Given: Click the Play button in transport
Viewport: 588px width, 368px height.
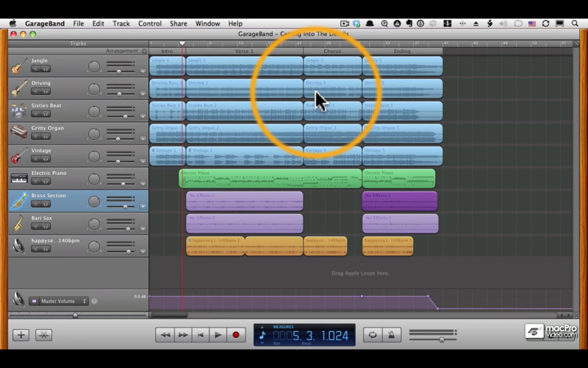Looking at the screenshot, I should pyautogui.click(x=218, y=335).
